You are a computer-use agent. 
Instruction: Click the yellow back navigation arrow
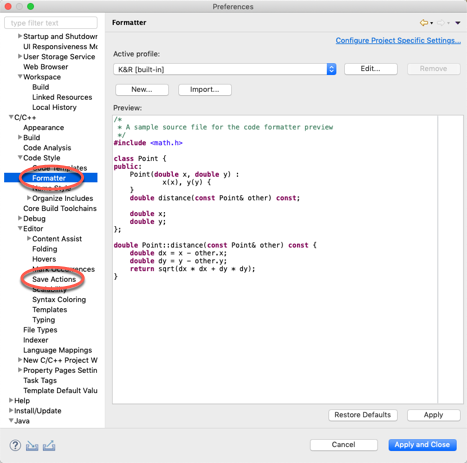click(x=424, y=23)
